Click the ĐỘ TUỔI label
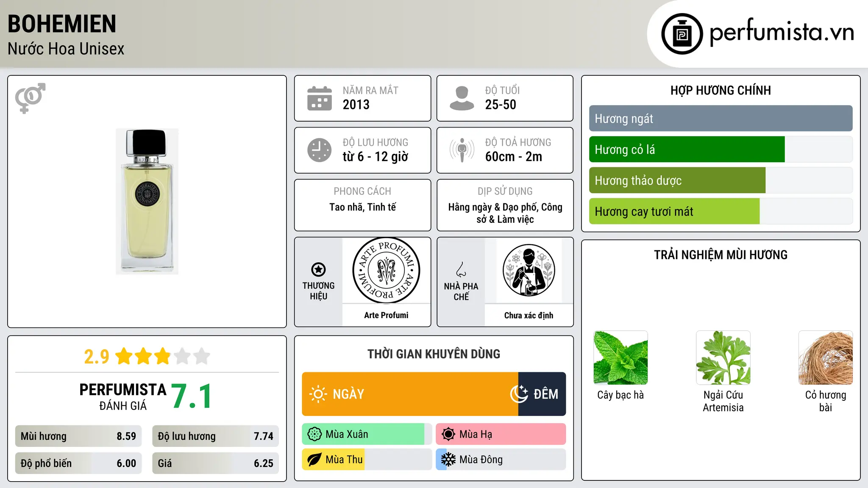Screen dimensions: 868x488 point(502,90)
